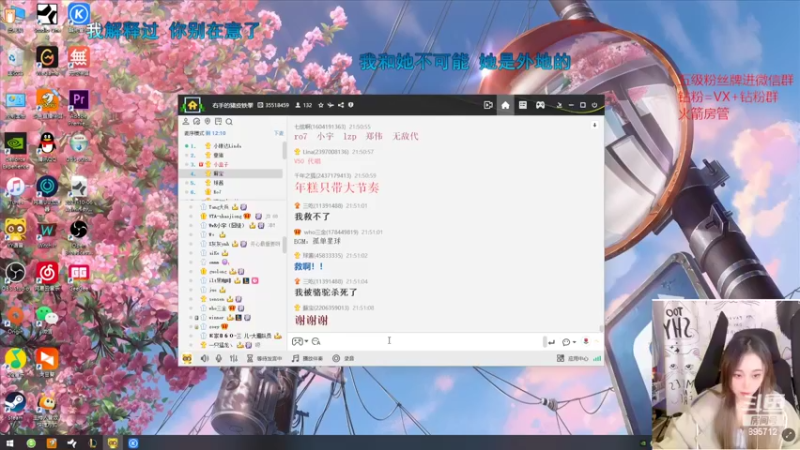Click the record button in bottom bar

click(x=343, y=359)
